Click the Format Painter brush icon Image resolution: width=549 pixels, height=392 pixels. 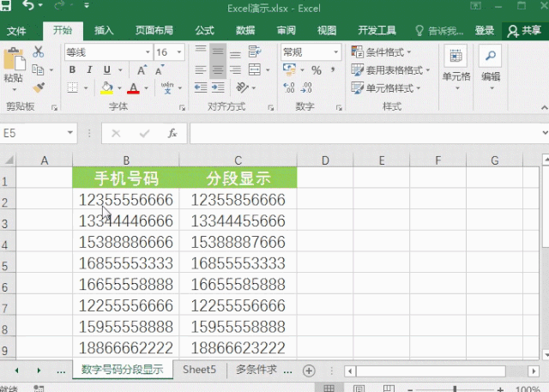[39, 87]
